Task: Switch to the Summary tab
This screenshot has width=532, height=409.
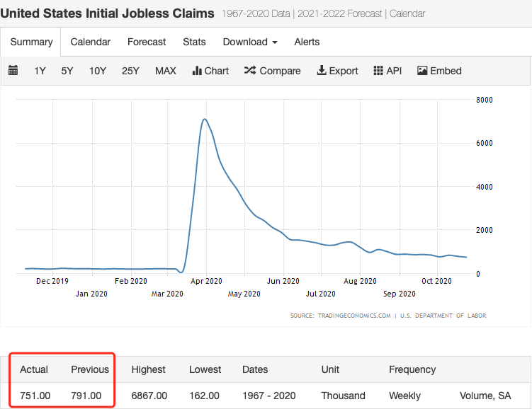Action: [31, 42]
